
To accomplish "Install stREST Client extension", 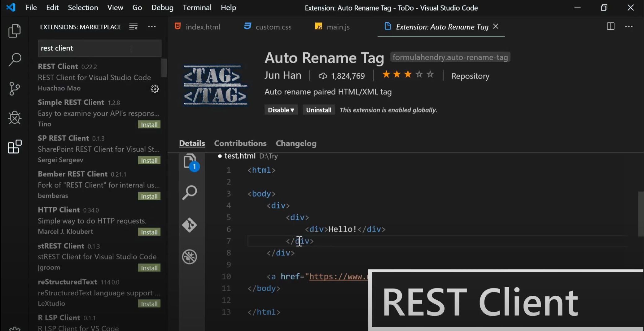I will coord(149,268).
